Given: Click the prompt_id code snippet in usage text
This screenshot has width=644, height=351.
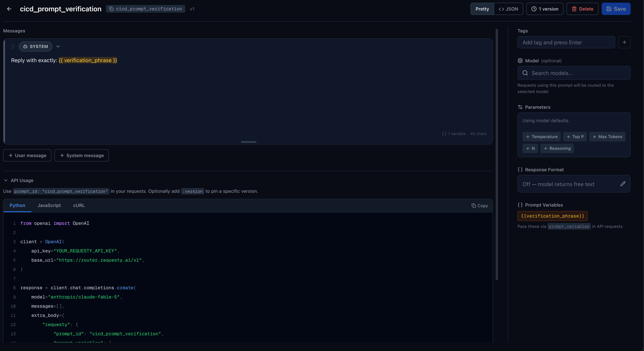Looking at the screenshot, I should tap(61, 191).
